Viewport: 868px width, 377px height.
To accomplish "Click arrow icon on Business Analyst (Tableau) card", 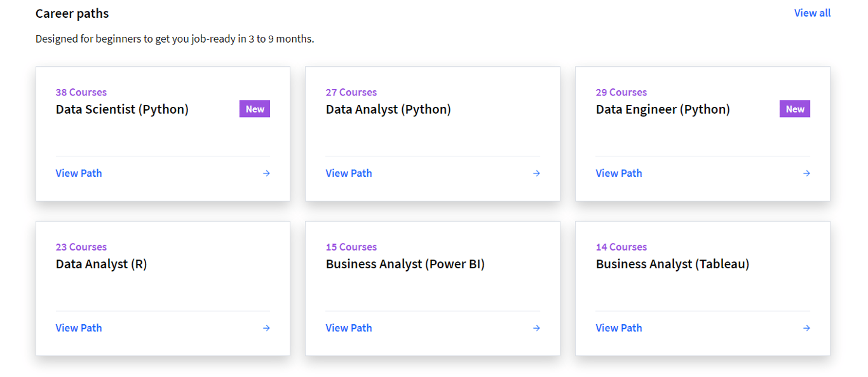I will [806, 328].
